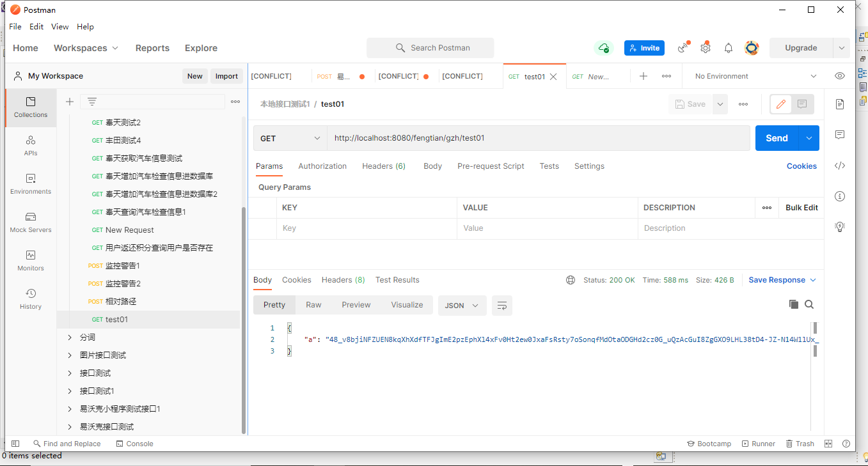The image size is (868, 466).
Task: Open the Pre-request Script tab
Action: (x=491, y=166)
